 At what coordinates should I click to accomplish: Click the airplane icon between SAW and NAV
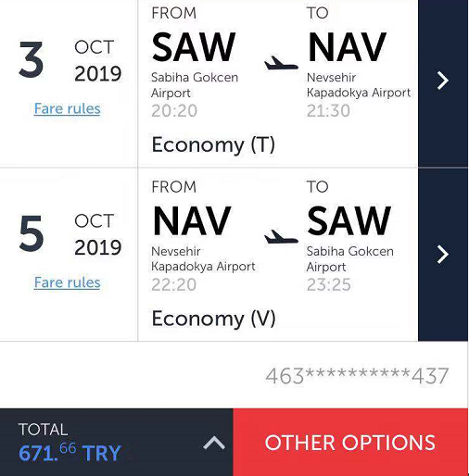click(281, 63)
